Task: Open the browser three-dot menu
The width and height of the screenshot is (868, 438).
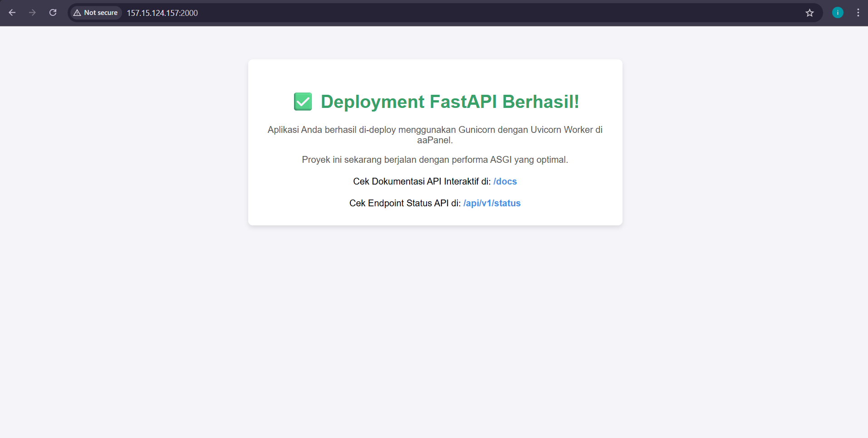Action: [x=858, y=13]
